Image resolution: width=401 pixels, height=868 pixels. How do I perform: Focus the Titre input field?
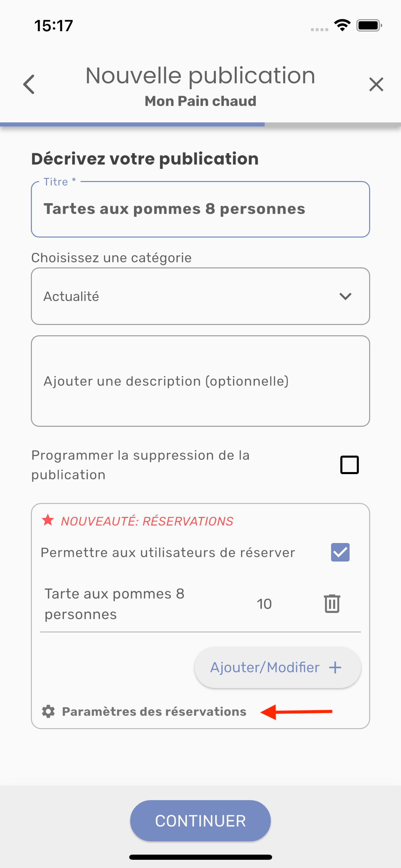(200, 209)
